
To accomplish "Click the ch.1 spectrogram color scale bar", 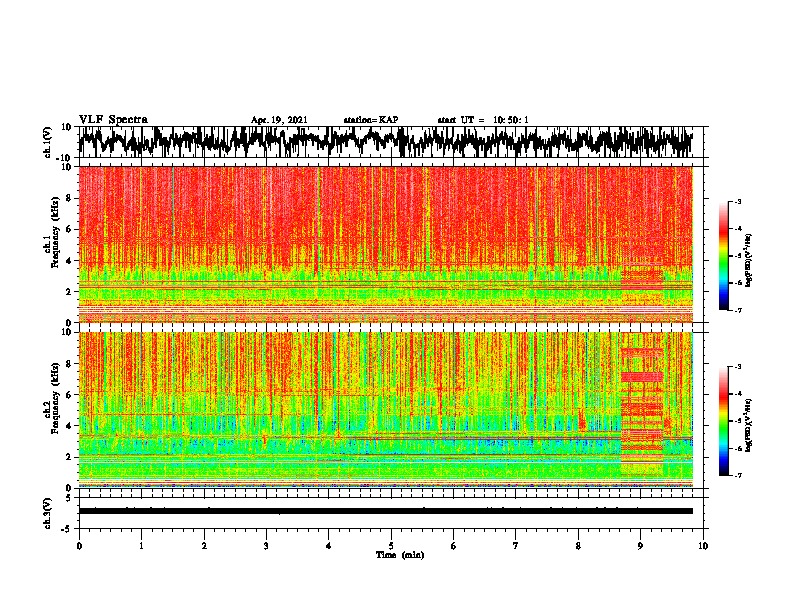I will pyautogui.click(x=724, y=256).
